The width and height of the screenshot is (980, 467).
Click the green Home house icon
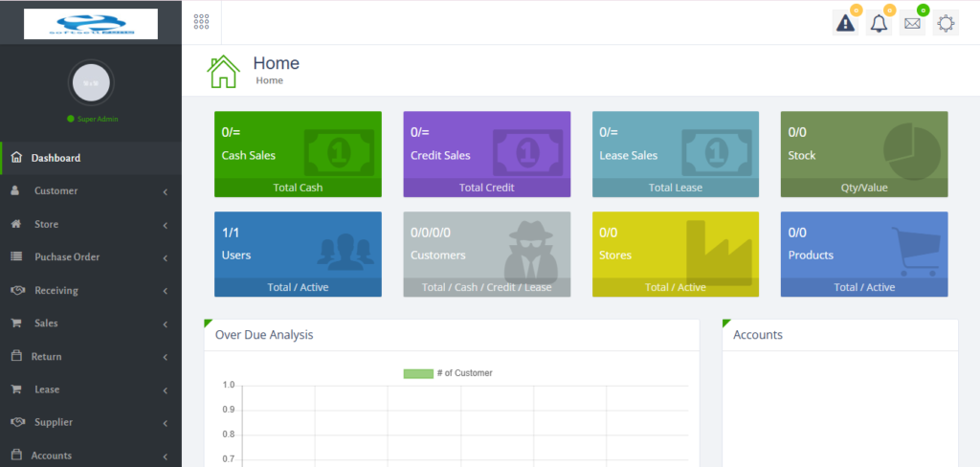pyautogui.click(x=224, y=72)
